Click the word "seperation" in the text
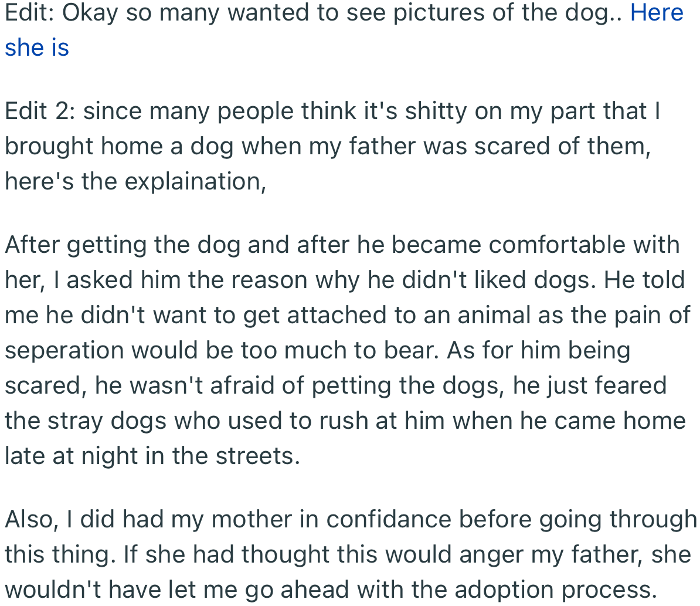This screenshot has height=606, width=700. (x=64, y=350)
